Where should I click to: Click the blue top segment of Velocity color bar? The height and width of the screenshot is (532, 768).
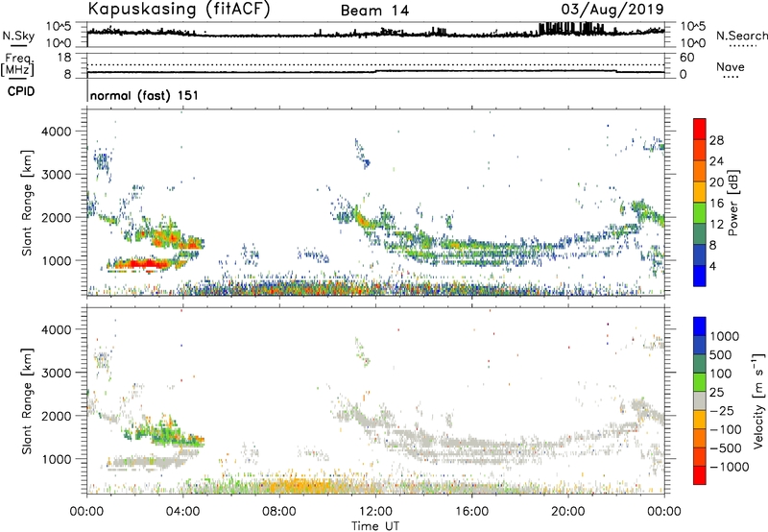(x=700, y=326)
